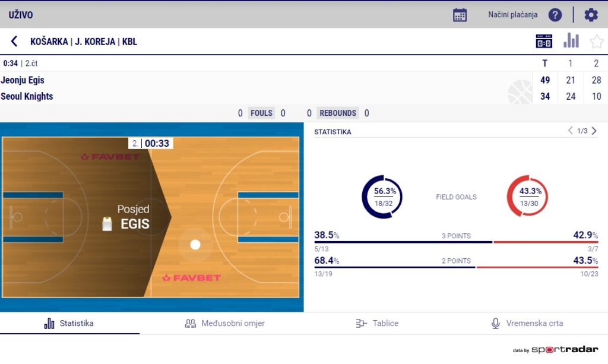This screenshot has width=608, height=364.
Task: Show the scoreboard view icon
Action: [544, 42]
